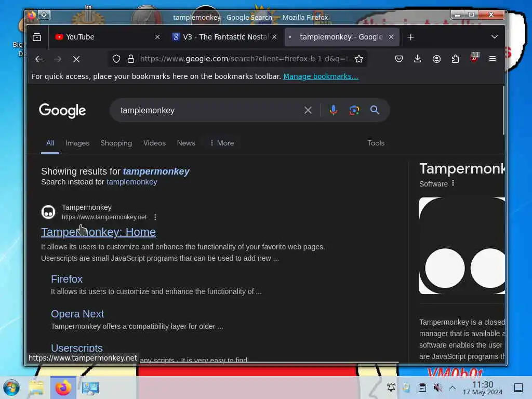This screenshot has width=532, height=399.
Task: Click the grayed forward navigation arrow
Action: (58, 59)
